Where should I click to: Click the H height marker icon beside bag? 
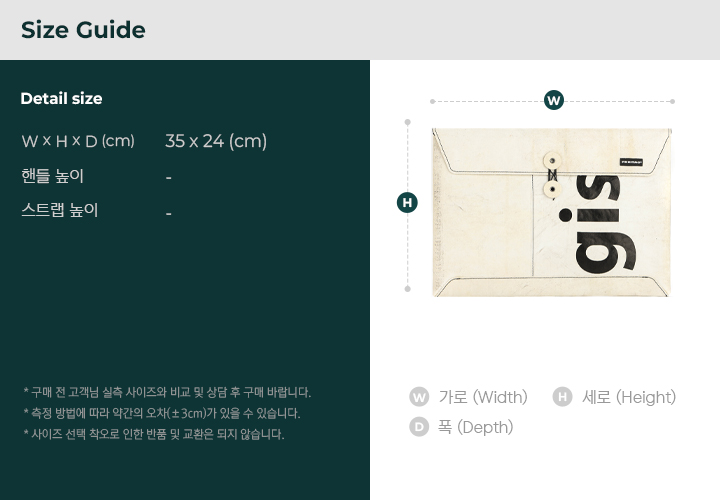pyautogui.click(x=407, y=202)
